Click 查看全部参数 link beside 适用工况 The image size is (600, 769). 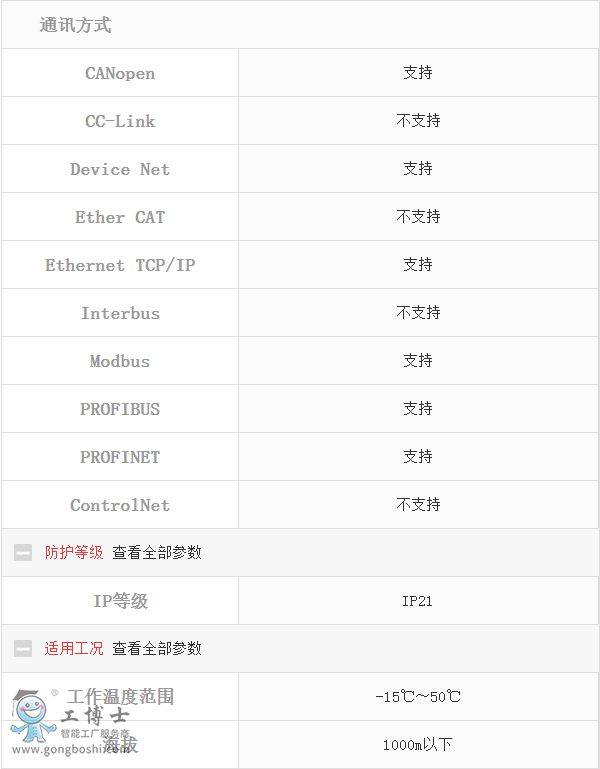click(x=157, y=649)
